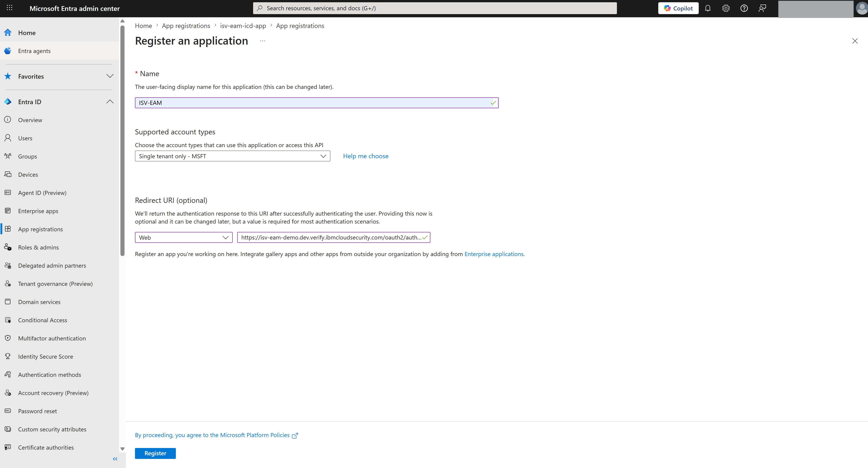
Task: Click the sidebar scroll up arrow
Action: point(122,21)
